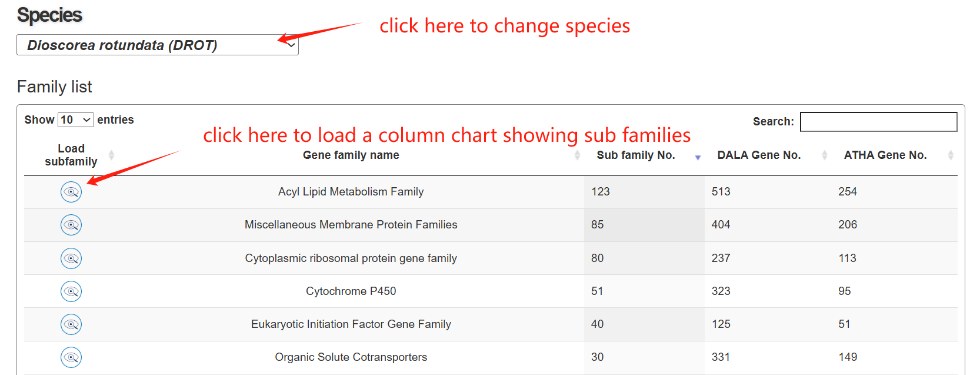Expand the Show entries count dropdown
The width and height of the screenshot is (980, 375).
76,120
